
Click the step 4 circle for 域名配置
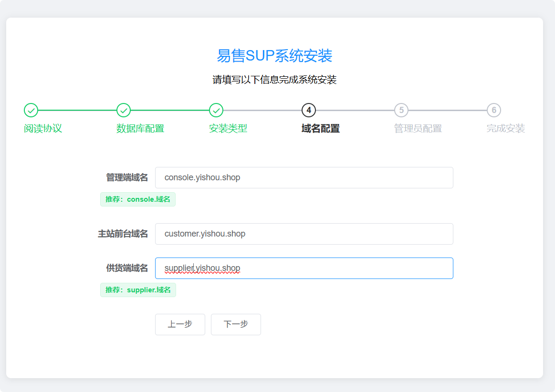point(308,110)
